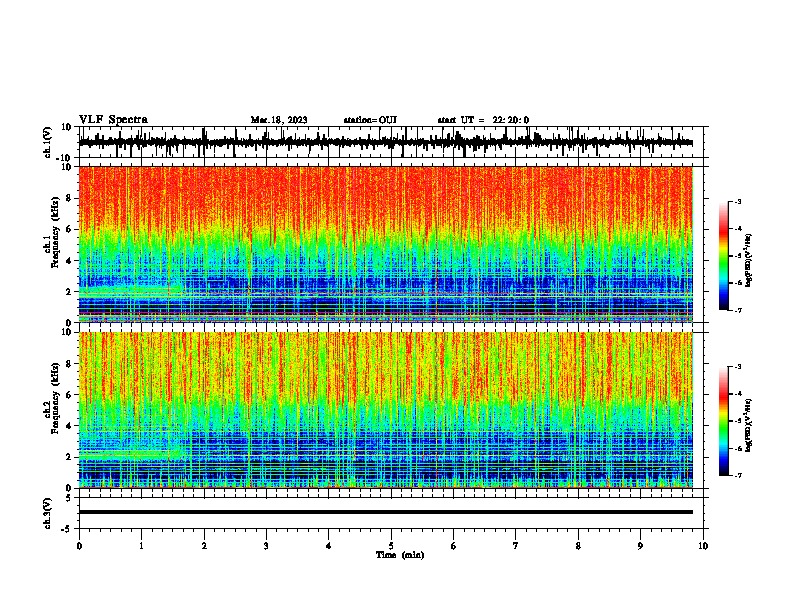Click the "VLF Spectra" plot title
Screen dimensions: 792x612
pos(113,120)
